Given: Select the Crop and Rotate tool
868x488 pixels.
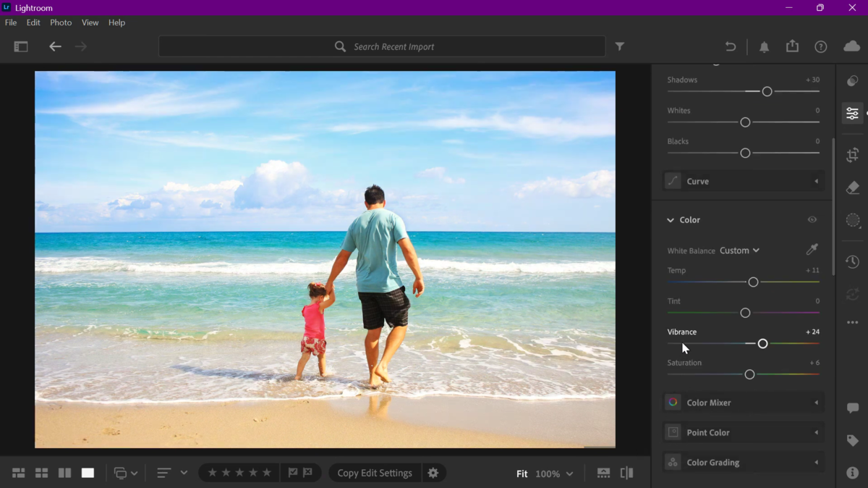Looking at the screenshot, I should coord(853,155).
